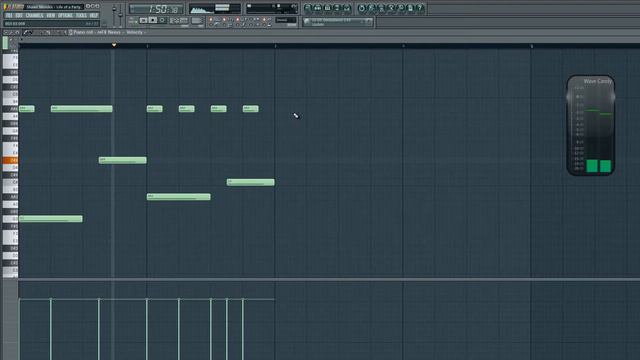Image resolution: width=640 pixels, height=360 pixels.
Task: Click the Wave Candy meter window
Action: point(591,125)
